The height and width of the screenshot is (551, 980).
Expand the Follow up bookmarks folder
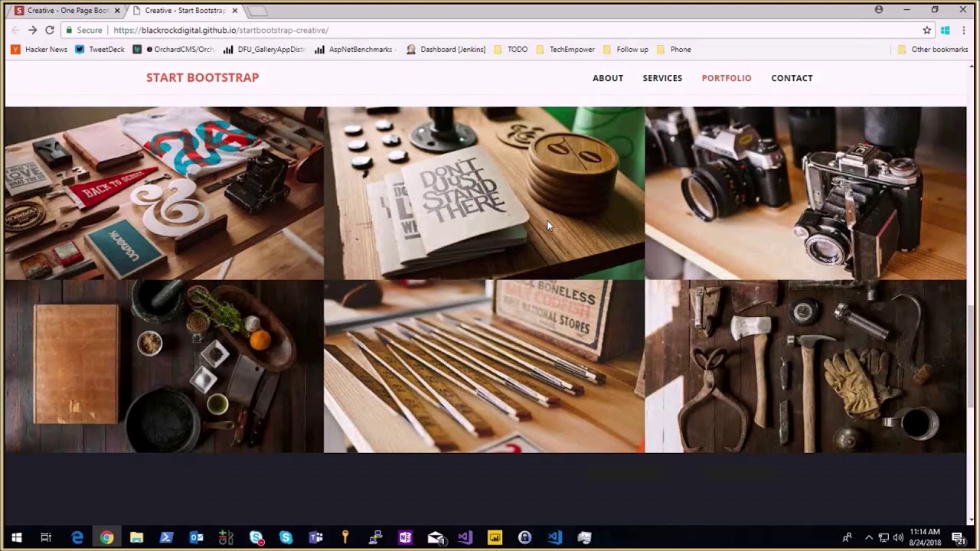pyautogui.click(x=626, y=49)
